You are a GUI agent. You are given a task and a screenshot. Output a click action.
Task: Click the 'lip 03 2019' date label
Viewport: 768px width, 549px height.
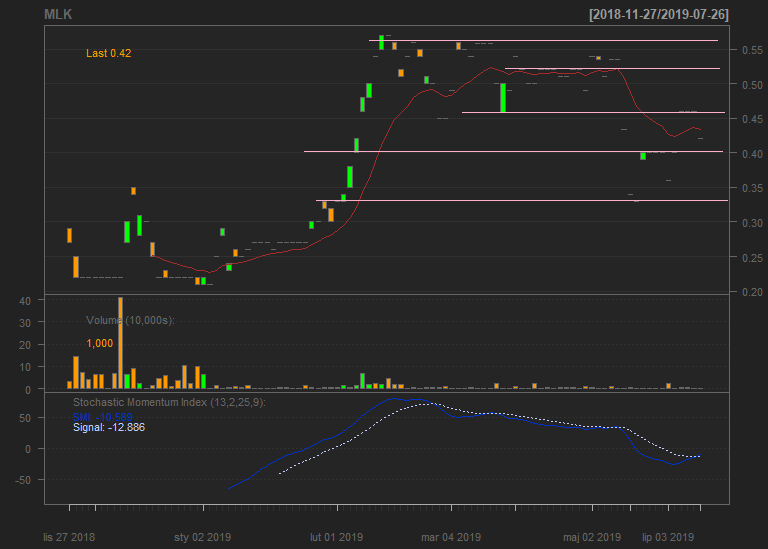[x=668, y=537]
